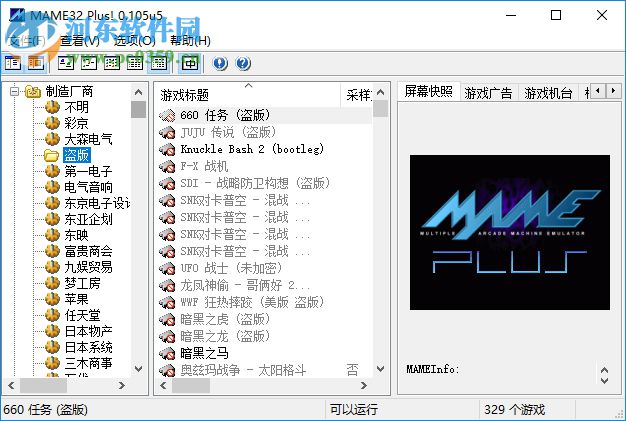Open the 查看(V) menu

coord(80,40)
